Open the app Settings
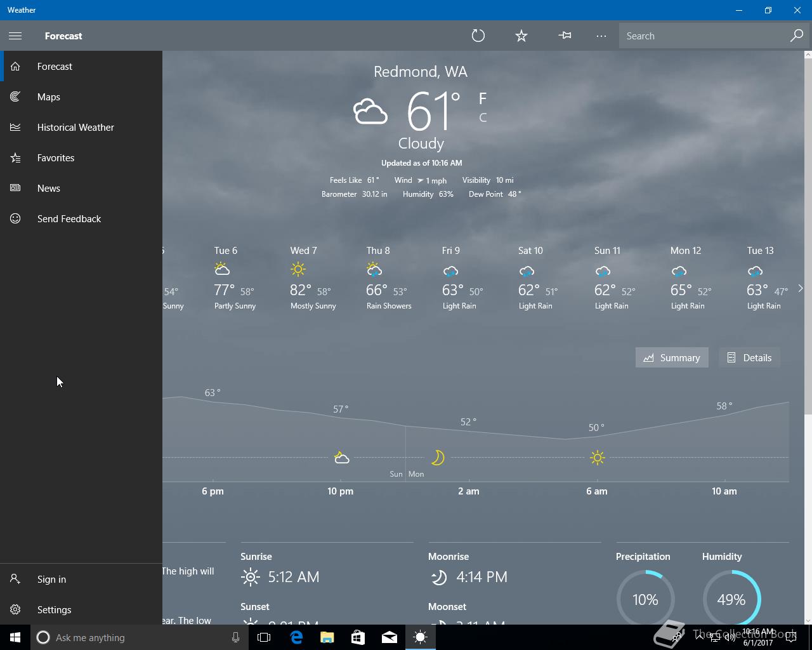 [x=81, y=609]
